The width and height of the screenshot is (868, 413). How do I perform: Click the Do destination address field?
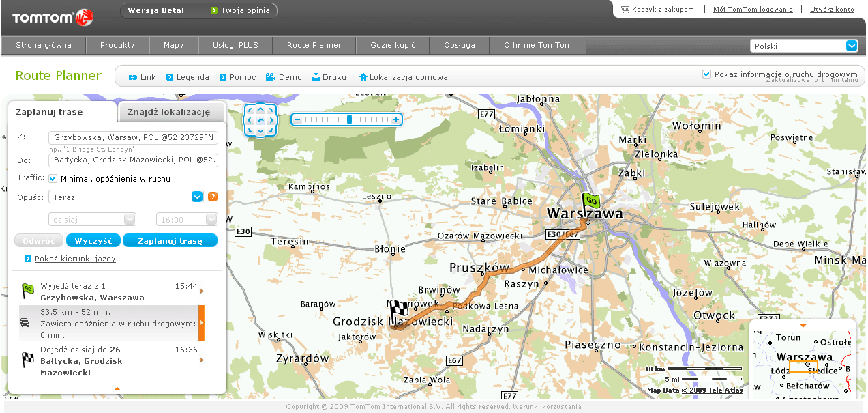133,160
